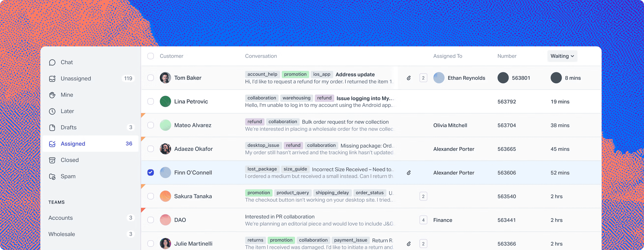
Task: Click Adaeze Okafor's avatar photo
Action: 165,149
